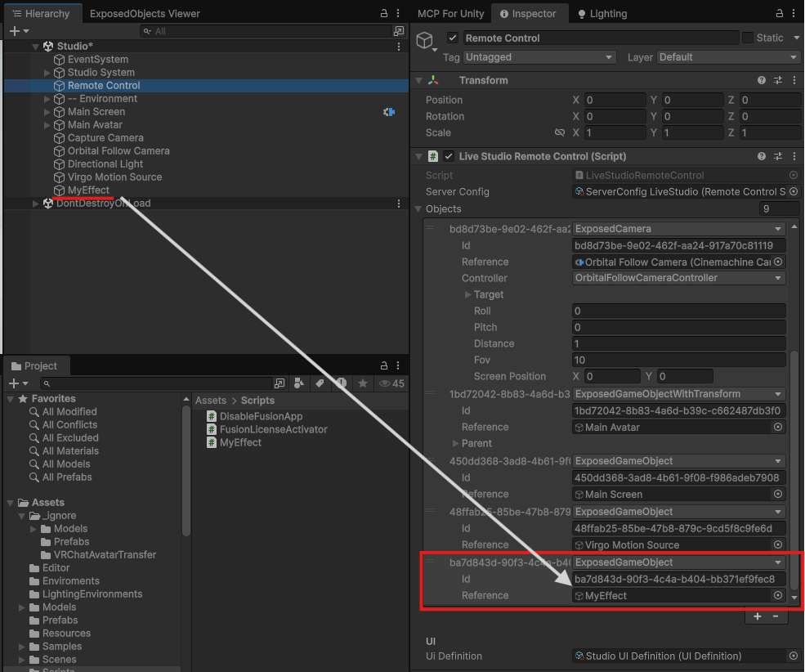
Task: Search by label in Project panel
Action: pyautogui.click(x=320, y=383)
